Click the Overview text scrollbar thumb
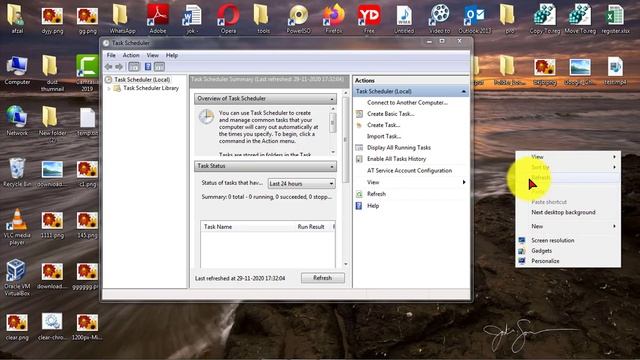 pos(333,122)
